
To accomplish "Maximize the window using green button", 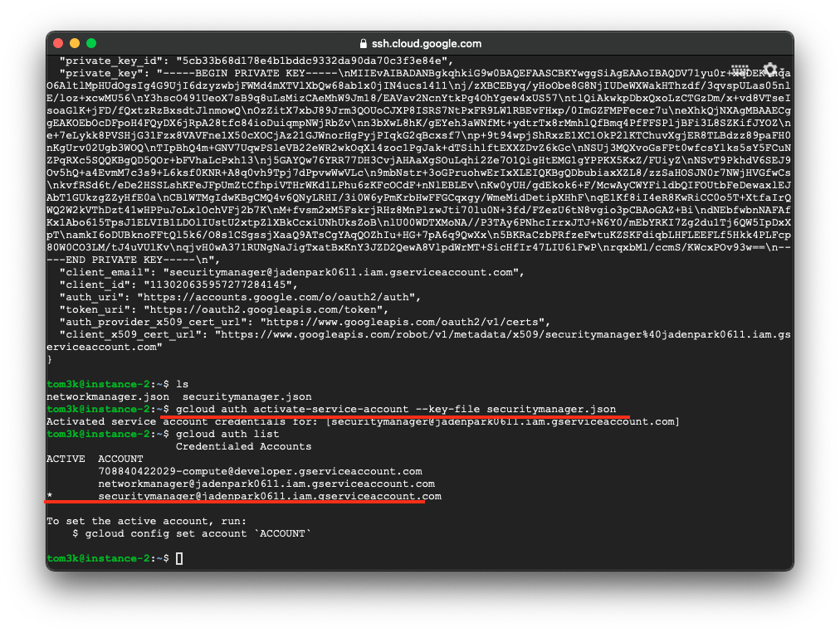I will click(91, 43).
